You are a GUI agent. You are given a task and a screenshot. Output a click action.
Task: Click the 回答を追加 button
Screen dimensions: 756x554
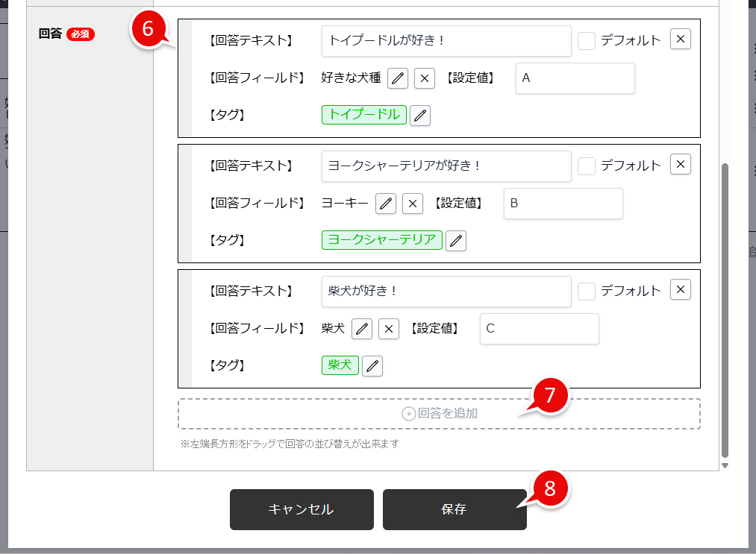(438, 414)
